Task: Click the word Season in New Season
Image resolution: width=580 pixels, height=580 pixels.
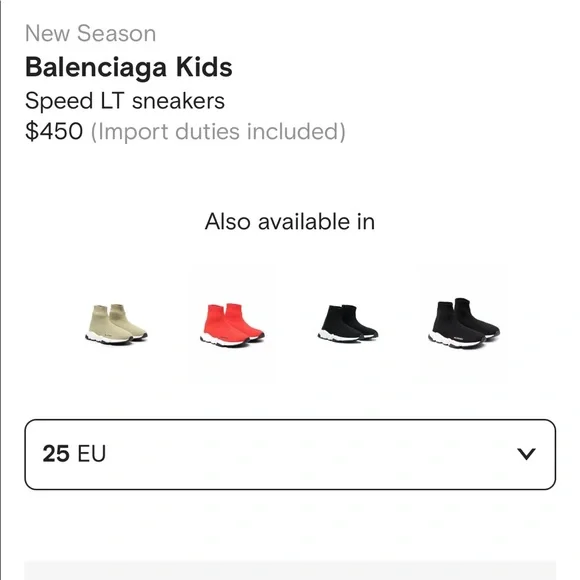Action: tap(117, 33)
